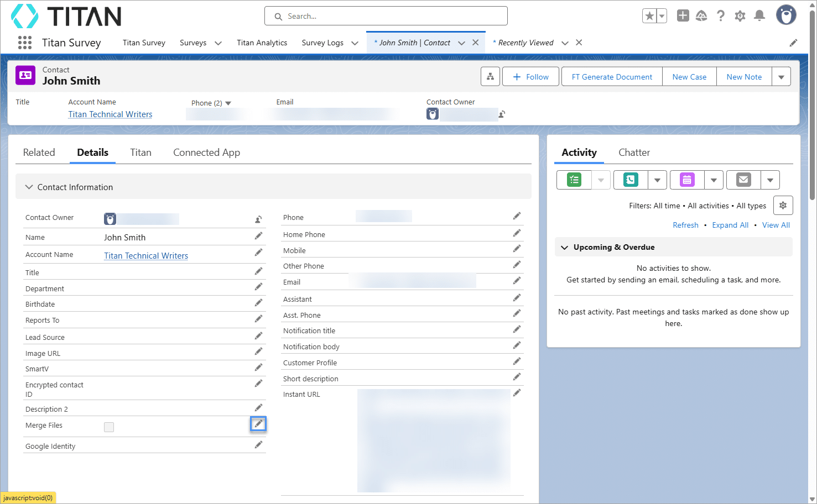Viewport: 817px width, 504px height.
Task: Open the favorites list dropdown arrow
Action: (x=662, y=16)
